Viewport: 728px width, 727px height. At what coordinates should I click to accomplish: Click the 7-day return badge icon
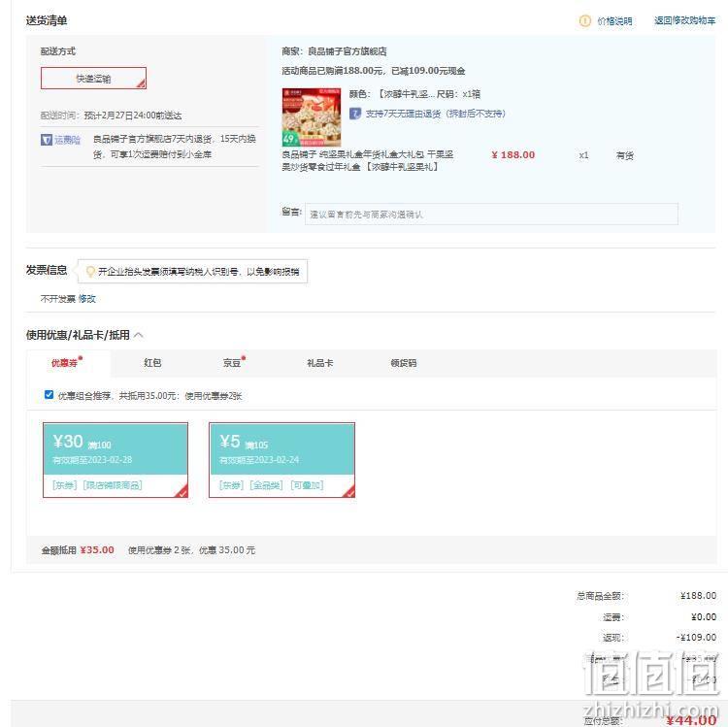click(x=354, y=114)
